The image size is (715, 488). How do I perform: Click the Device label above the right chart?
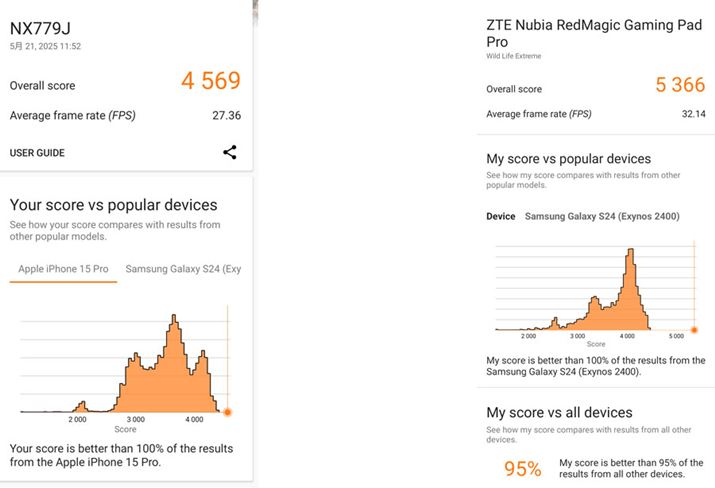pos(501,216)
